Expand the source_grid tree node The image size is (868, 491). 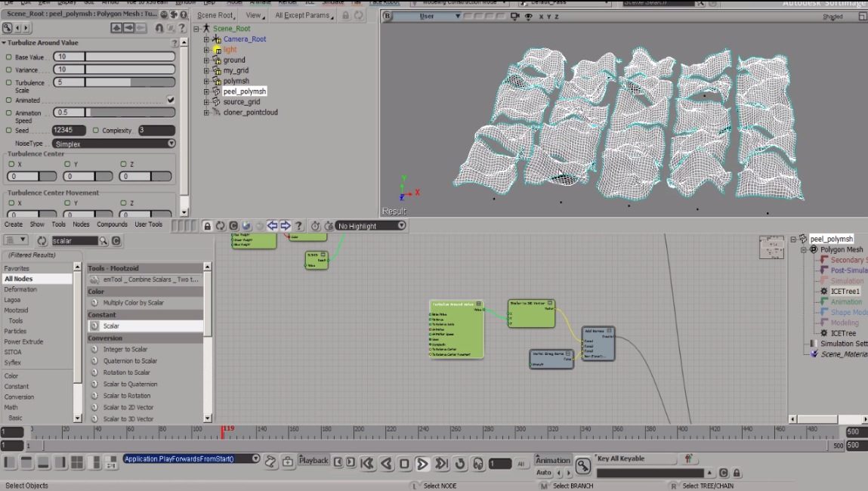pos(206,102)
